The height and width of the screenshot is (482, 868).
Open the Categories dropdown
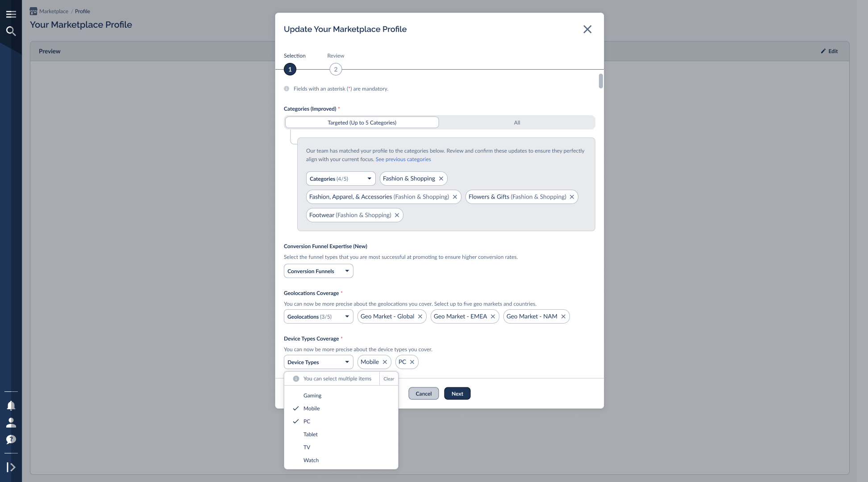(x=341, y=179)
